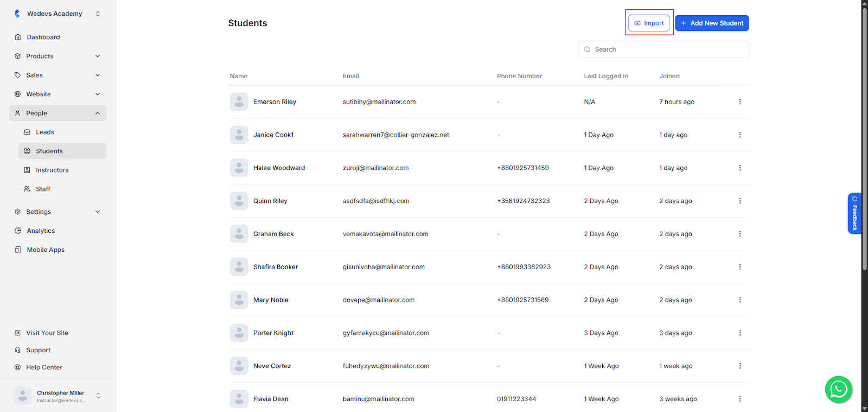The height and width of the screenshot is (412, 868).
Task: Open Christopher Miller account menu
Action: (98, 396)
